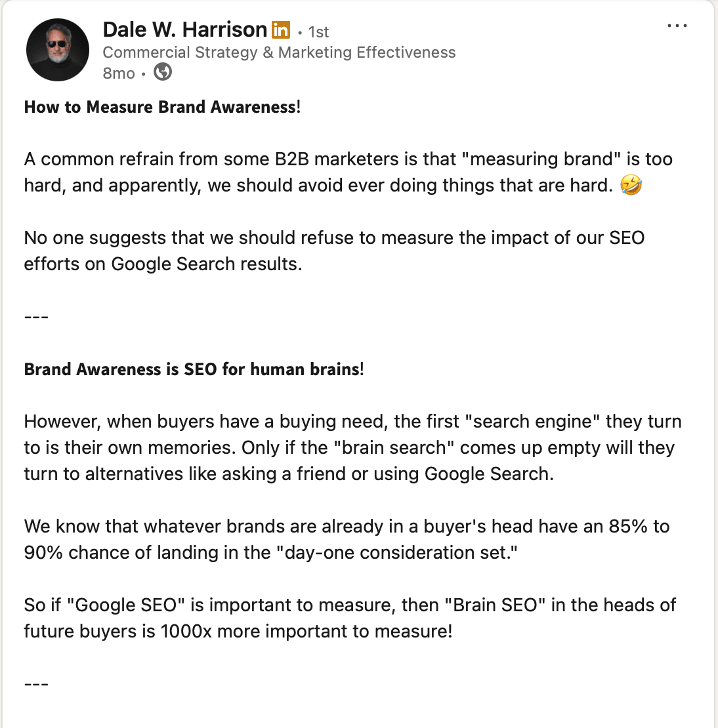Click the LinkedIn badge icon beside the name
The image size is (718, 728).
coord(280,30)
